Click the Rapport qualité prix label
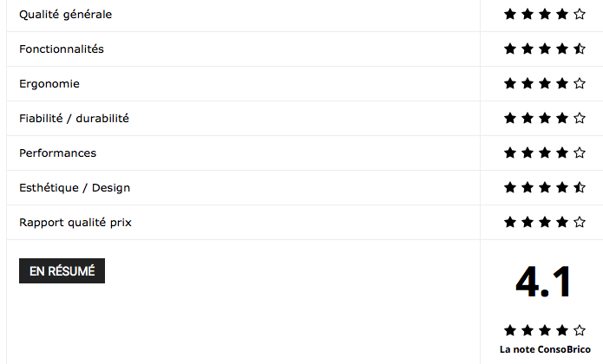603x364 pixels. 75,223
